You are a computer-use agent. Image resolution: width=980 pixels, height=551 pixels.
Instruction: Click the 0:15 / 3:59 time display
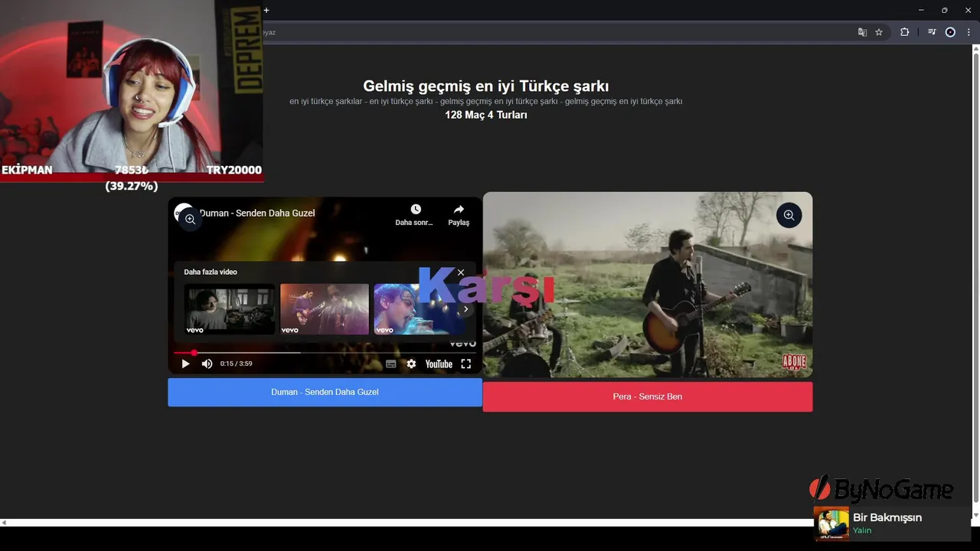point(236,364)
